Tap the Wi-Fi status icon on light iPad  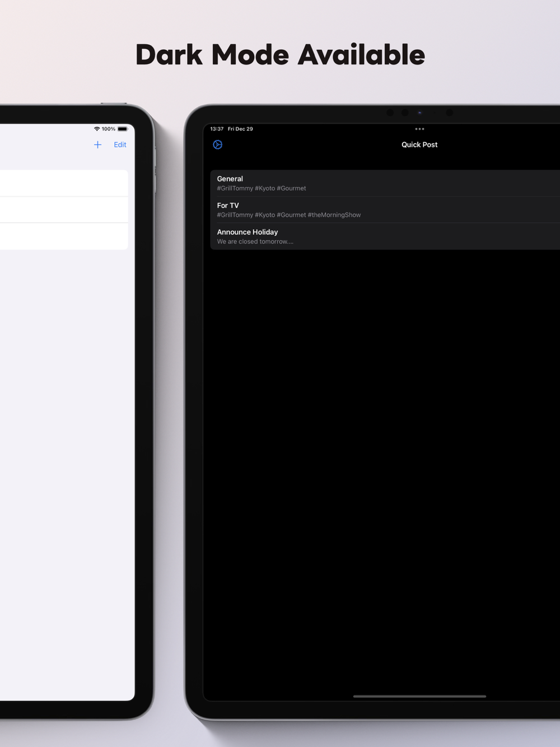coord(97,129)
